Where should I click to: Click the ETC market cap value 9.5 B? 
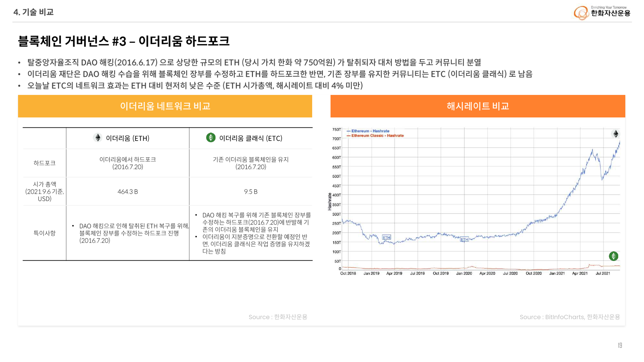(251, 192)
